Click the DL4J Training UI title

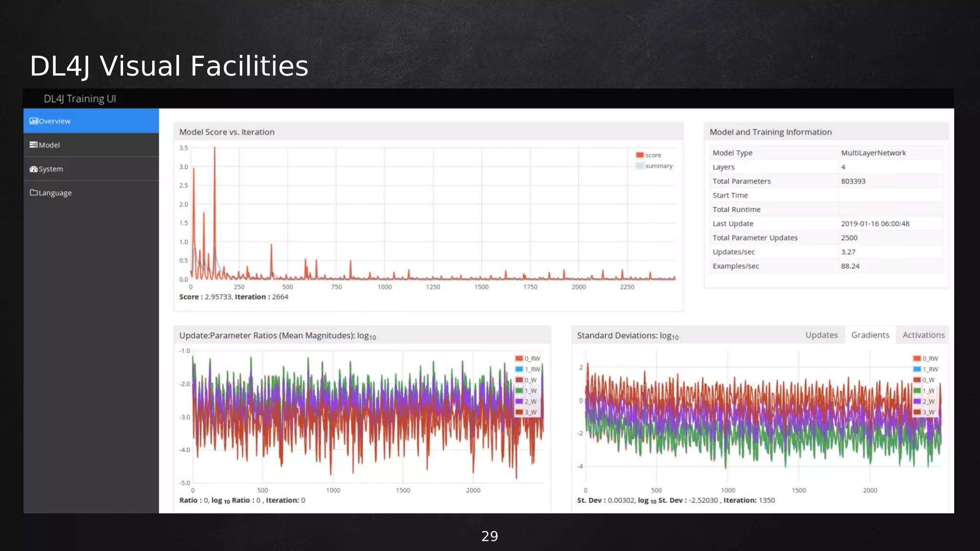coord(80,99)
